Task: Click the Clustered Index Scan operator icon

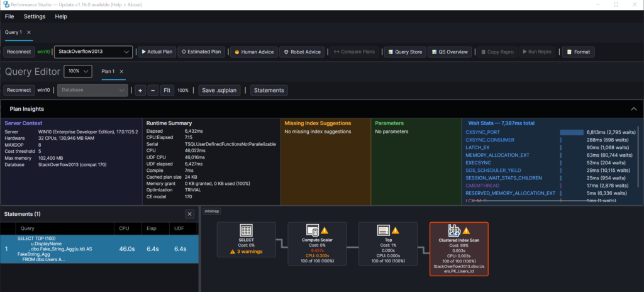Action: pyautogui.click(x=453, y=231)
